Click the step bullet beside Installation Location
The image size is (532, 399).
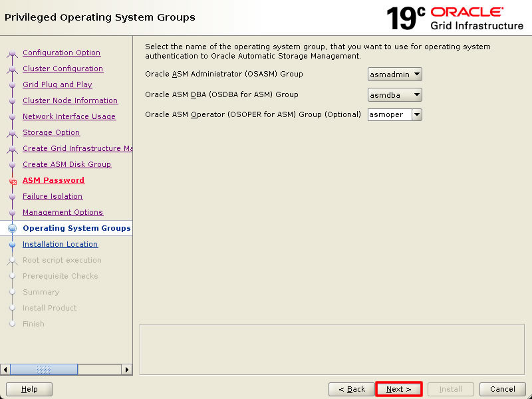[x=12, y=244]
